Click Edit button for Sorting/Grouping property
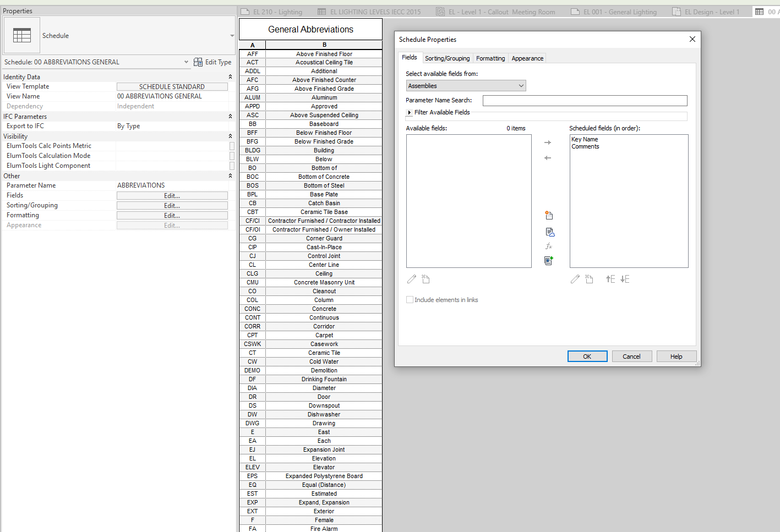780x532 pixels. click(x=172, y=206)
